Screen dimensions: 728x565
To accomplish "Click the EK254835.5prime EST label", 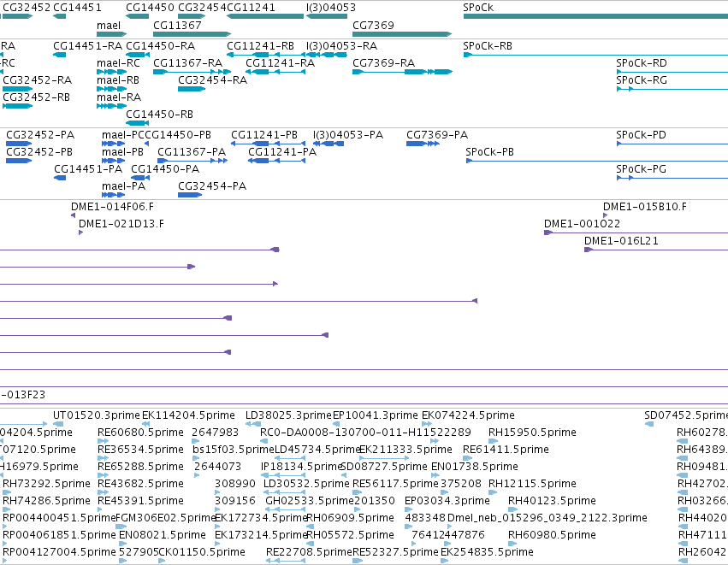I will point(487,552).
